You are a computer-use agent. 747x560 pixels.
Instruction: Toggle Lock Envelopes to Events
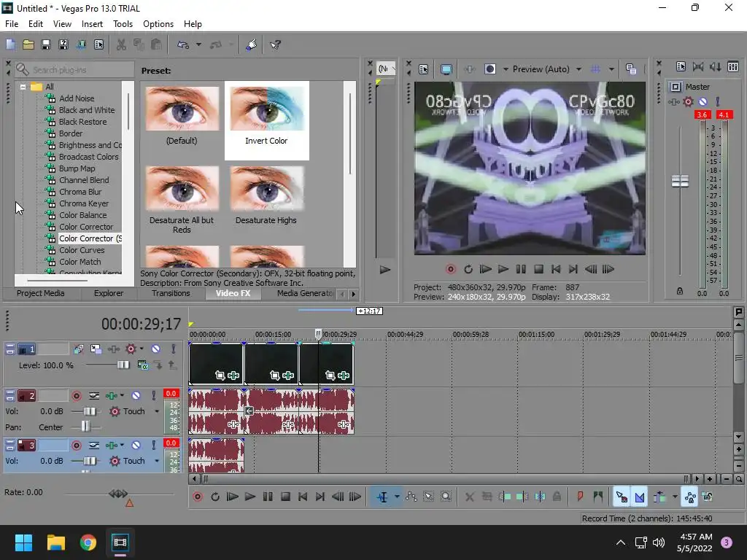[x=690, y=497]
